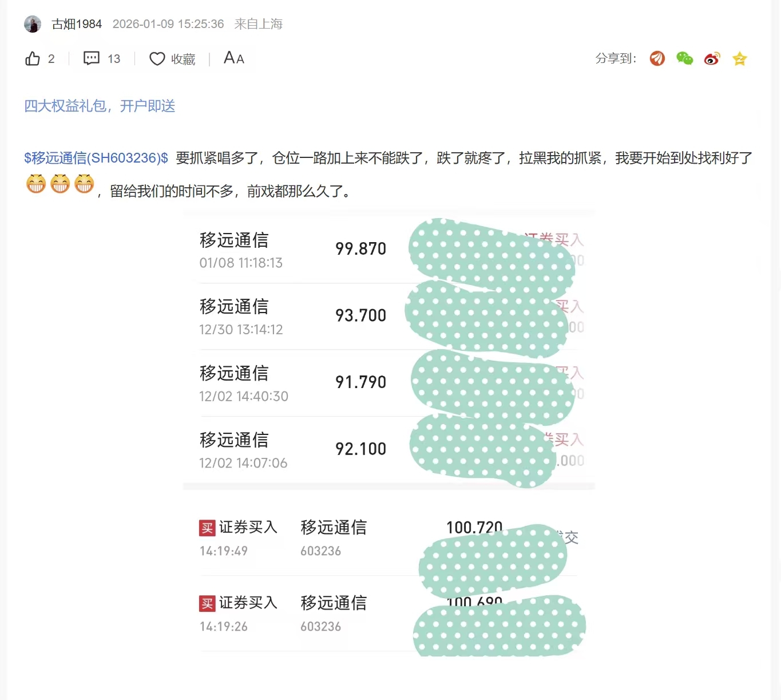The height and width of the screenshot is (700, 781).
Task: Click the price 100.720 in the order row
Action: [x=474, y=527]
